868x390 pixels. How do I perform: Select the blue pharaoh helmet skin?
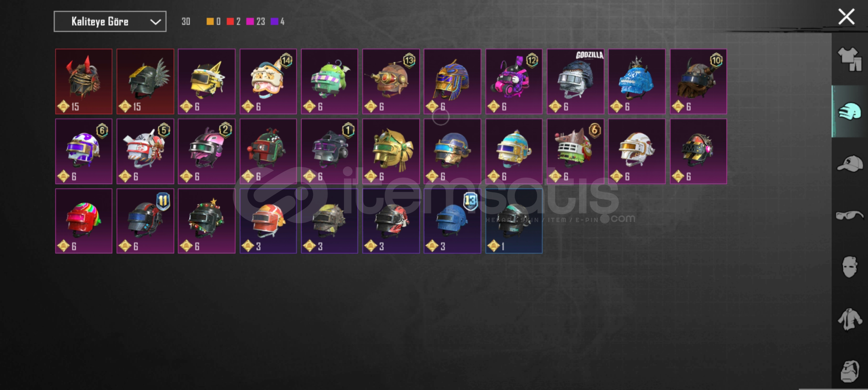(452, 82)
